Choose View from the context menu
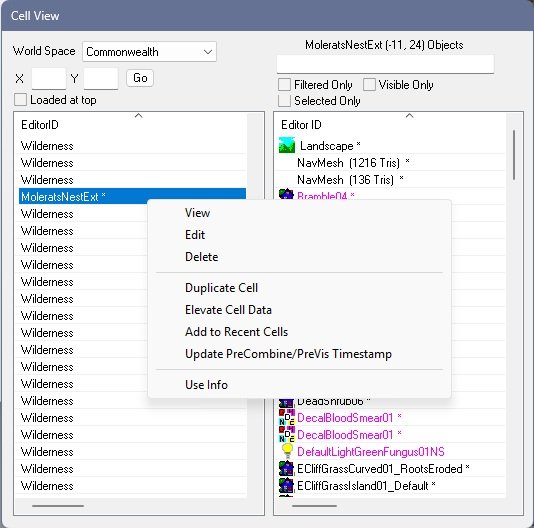 pyautogui.click(x=197, y=213)
